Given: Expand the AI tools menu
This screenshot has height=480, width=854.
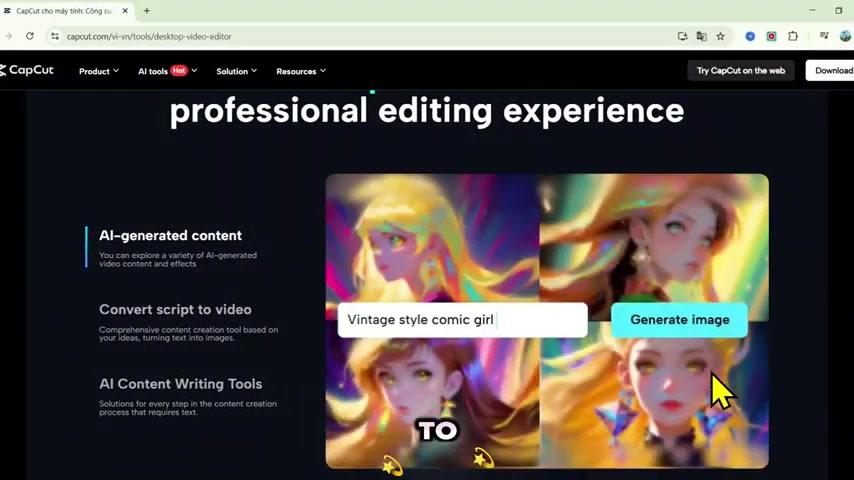Looking at the screenshot, I should point(167,71).
